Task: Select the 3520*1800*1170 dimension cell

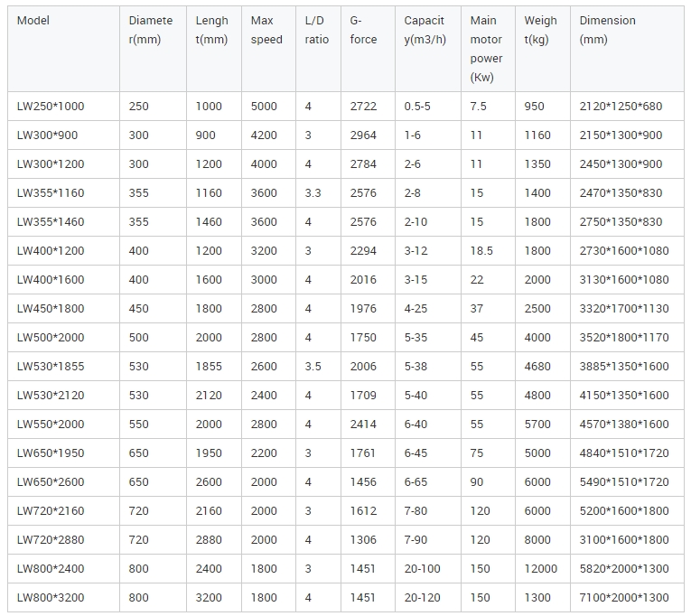Action: point(624,338)
